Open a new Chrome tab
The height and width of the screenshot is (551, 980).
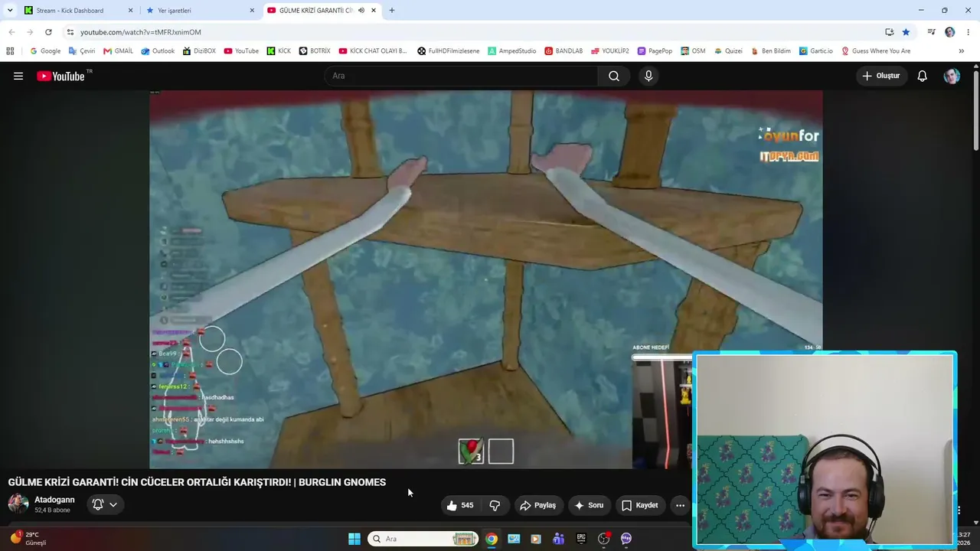pos(392,11)
